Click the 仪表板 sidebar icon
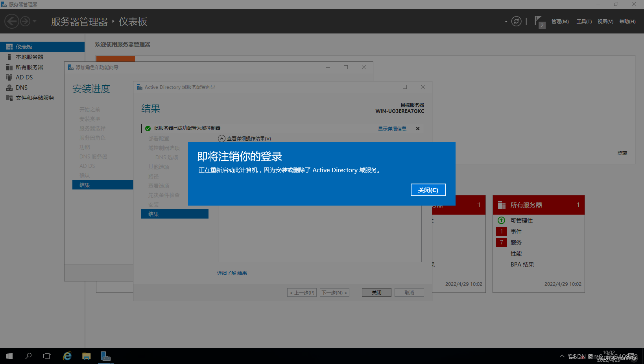This screenshot has height=364, width=644. tap(9, 47)
